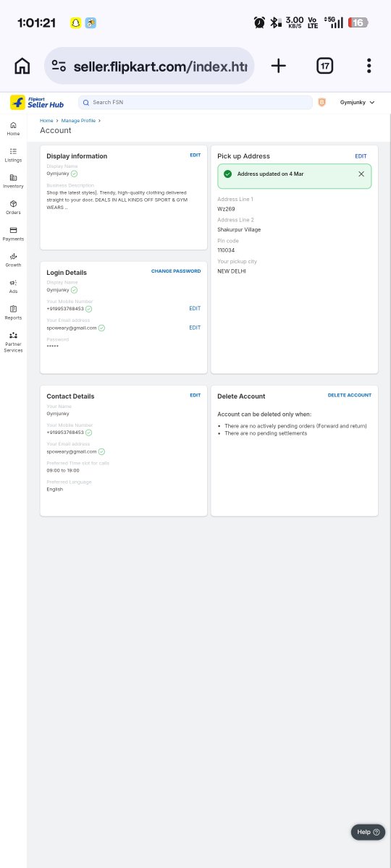
Task: Open browser three-dot overflow menu
Action: point(369,66)
